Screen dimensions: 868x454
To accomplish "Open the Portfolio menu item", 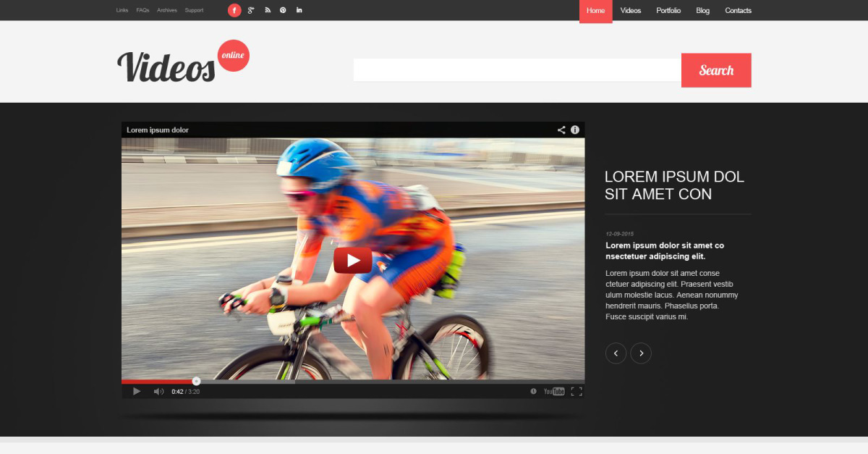I will click(668, 11).
